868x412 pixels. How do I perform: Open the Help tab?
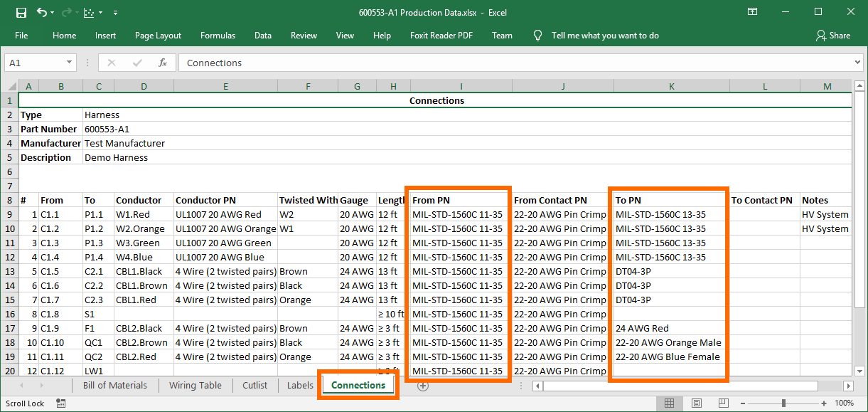[382, 36]
